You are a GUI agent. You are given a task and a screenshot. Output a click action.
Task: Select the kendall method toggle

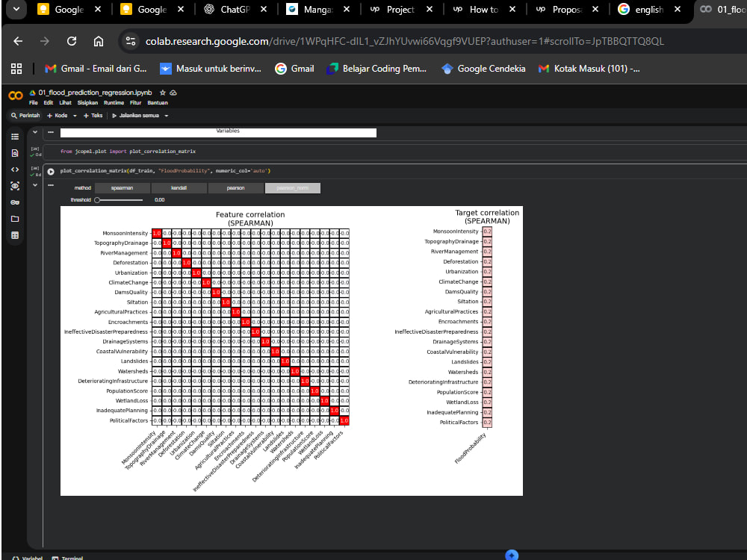click(179, 188)
